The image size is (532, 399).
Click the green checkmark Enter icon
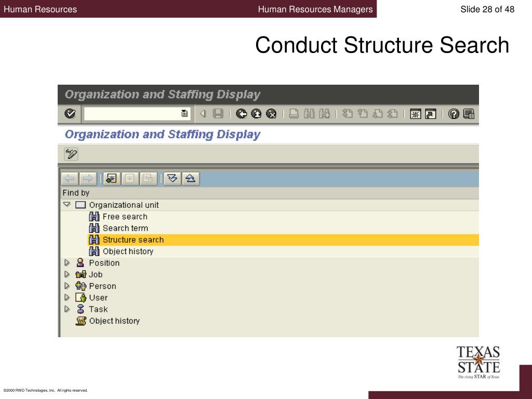(70, 114)
